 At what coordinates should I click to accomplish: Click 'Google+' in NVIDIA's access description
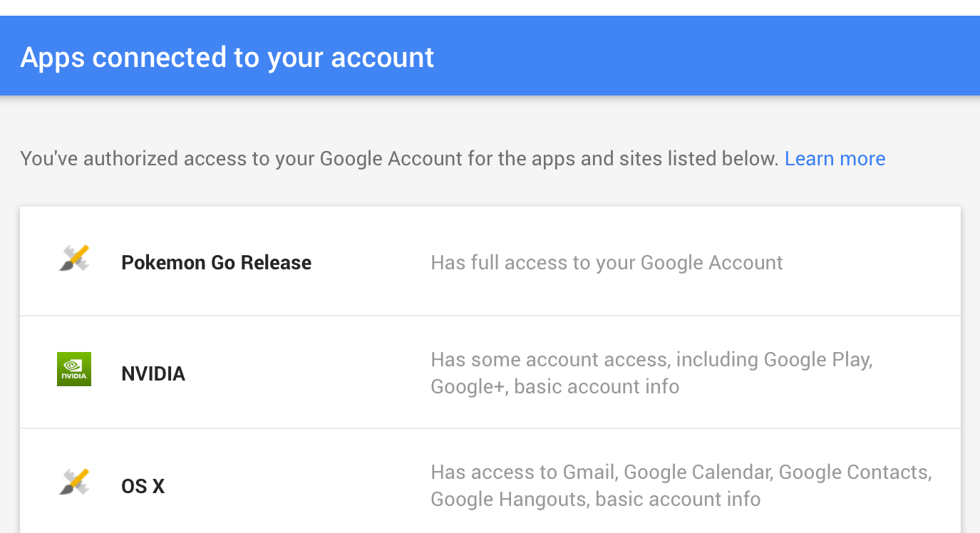pyautogui.click(x=467, y=386)
